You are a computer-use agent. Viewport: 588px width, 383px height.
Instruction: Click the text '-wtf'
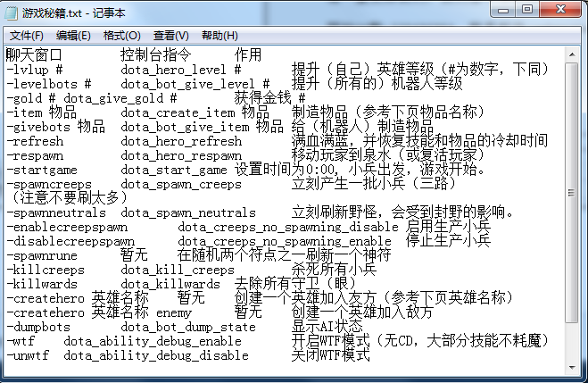point(21,341)
